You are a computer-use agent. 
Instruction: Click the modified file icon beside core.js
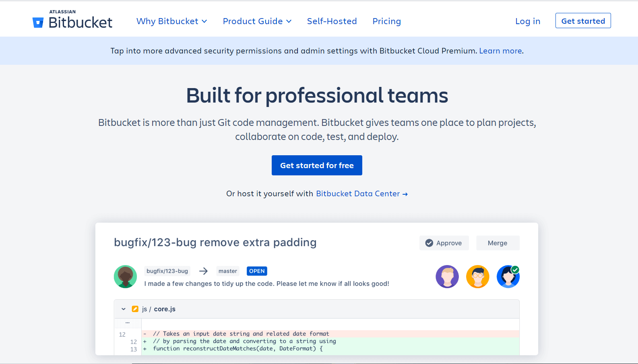pyautogui.click(x=135, y=309)
